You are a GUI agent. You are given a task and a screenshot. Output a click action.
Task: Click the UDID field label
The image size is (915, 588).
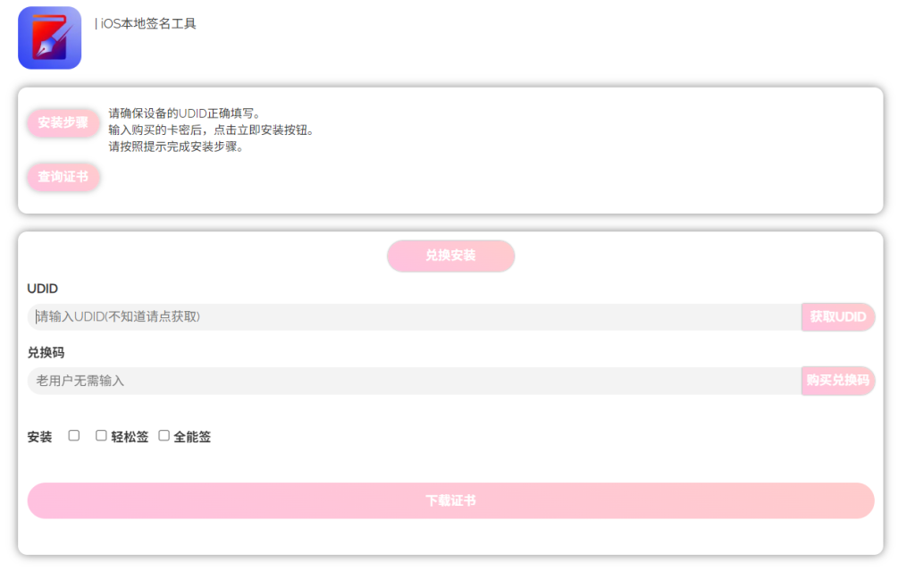coord(43,289)
